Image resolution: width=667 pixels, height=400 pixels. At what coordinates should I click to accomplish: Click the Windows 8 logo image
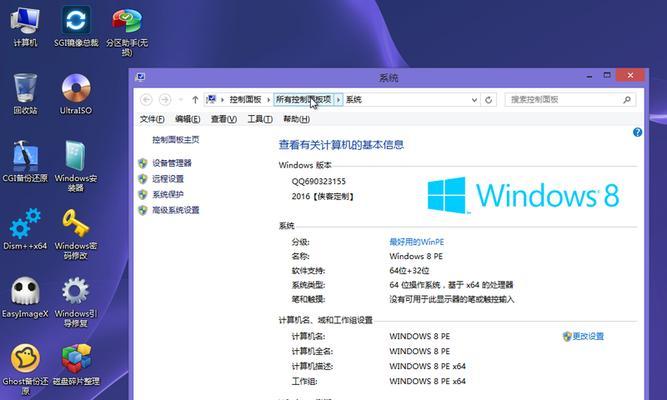523,195
